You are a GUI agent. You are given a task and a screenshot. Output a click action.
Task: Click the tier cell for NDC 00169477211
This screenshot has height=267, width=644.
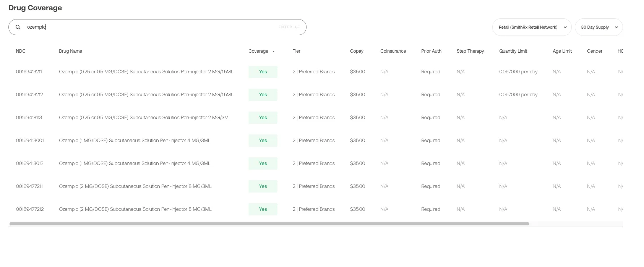pyautogui.click(x=314, y=186)
